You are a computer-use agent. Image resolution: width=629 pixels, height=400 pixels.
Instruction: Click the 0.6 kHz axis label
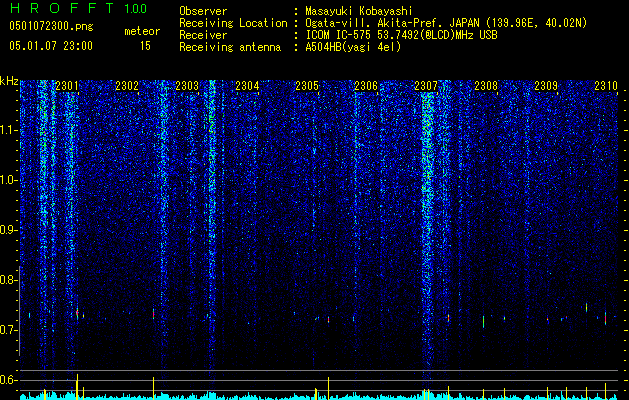[x=9, y=380]
